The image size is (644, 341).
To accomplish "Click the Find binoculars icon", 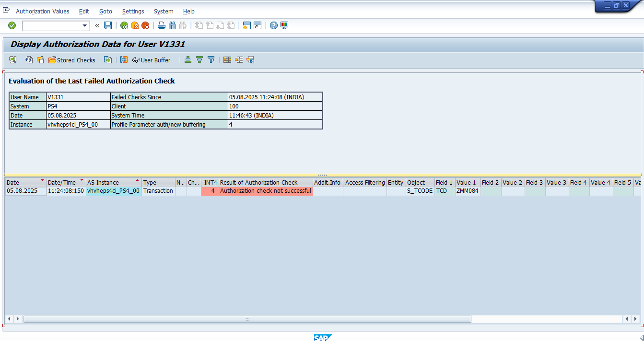I will pyautogui.click(x=172, y=25).
